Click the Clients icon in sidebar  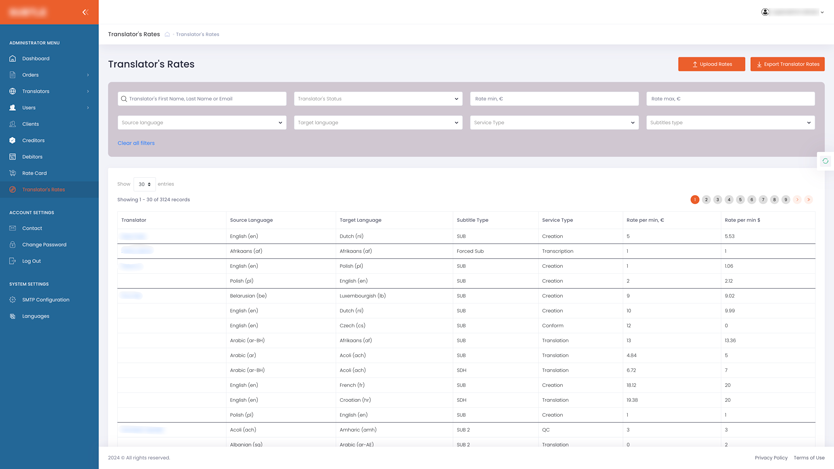pos(13,124)
